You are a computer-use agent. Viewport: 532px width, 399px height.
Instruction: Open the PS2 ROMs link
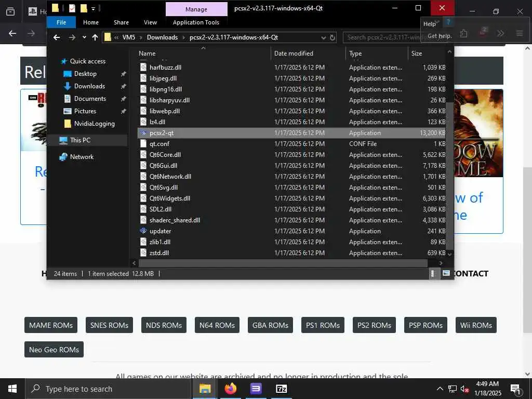374,325
